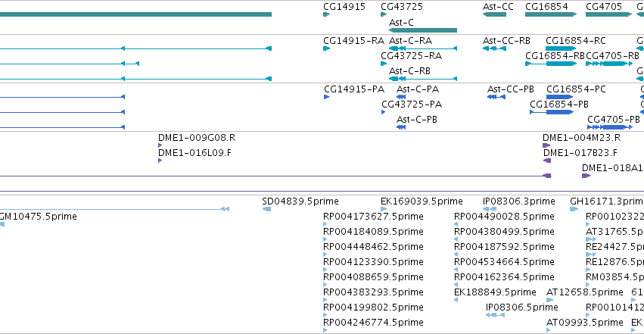644x334 pixels.
Task: Click the GM10475.5prime EST label
Action: [x=38, y=217]
